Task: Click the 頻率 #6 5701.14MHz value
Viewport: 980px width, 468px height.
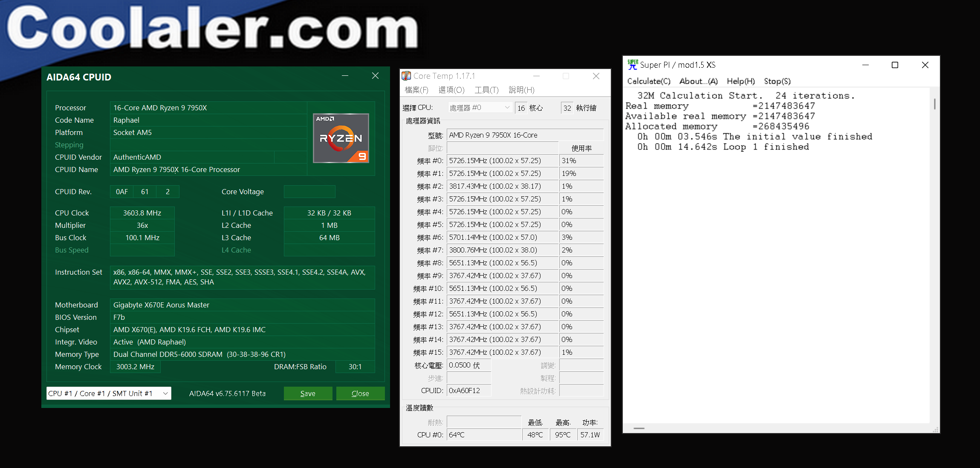Action: pos(502,237)
